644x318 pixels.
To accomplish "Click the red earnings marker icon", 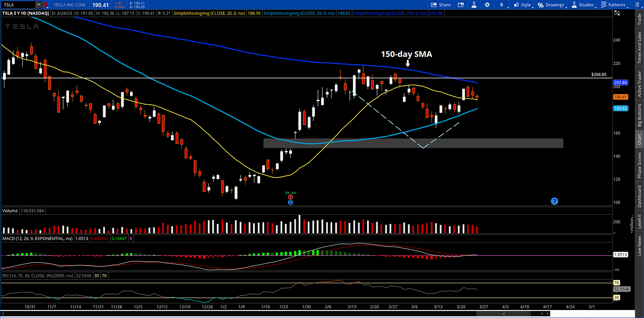I will click(291, 197).
